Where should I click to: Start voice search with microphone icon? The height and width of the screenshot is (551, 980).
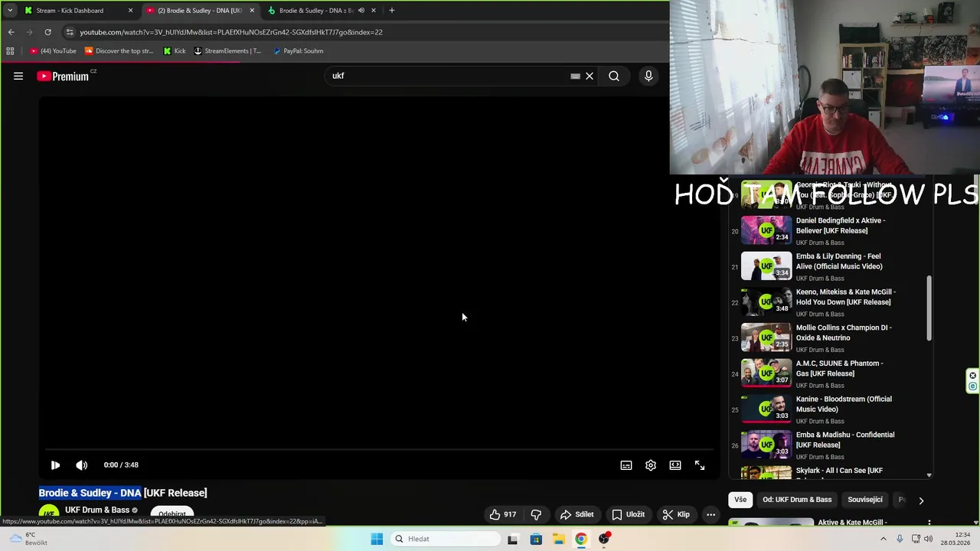(648, 76)
